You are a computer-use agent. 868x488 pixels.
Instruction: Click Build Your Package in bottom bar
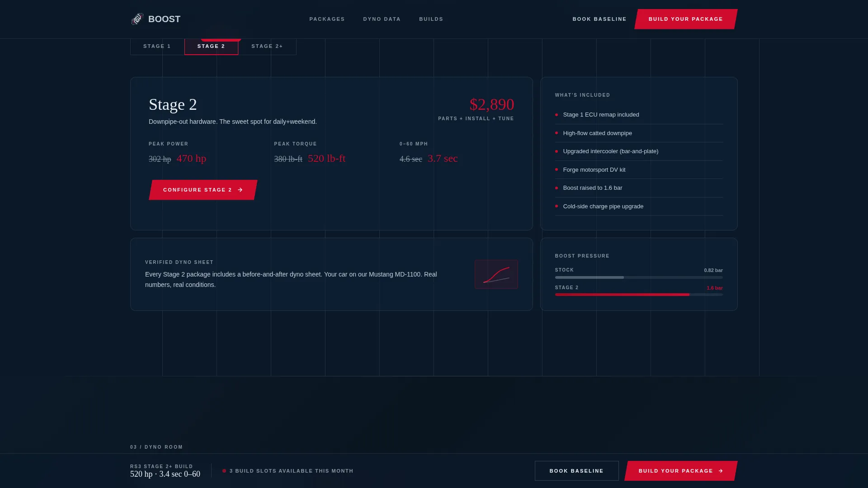681,471
